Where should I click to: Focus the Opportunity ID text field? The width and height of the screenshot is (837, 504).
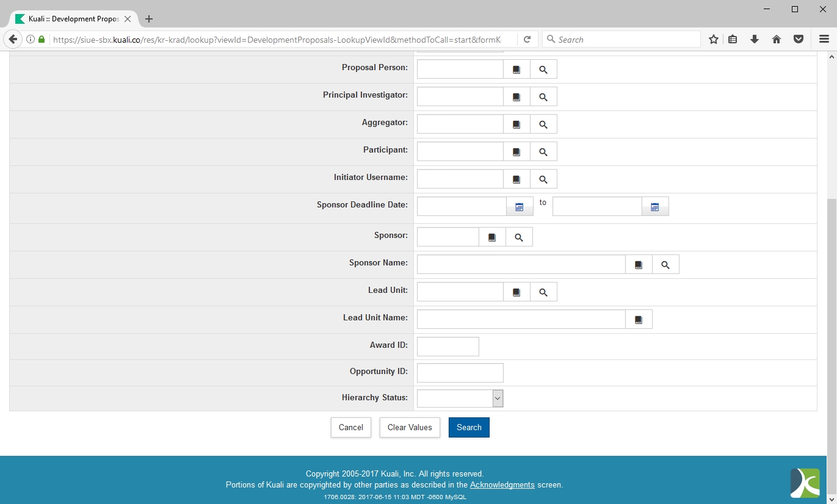[x=460, y=373]
